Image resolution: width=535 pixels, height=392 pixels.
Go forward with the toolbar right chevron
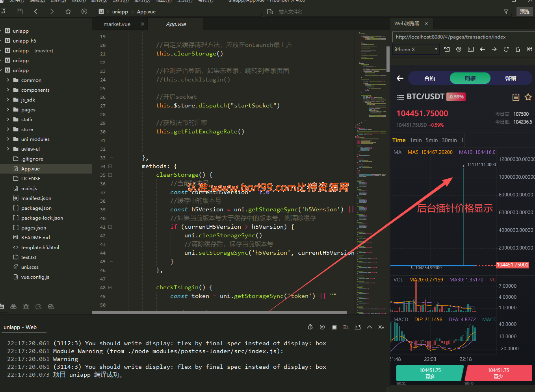[52, 11]
